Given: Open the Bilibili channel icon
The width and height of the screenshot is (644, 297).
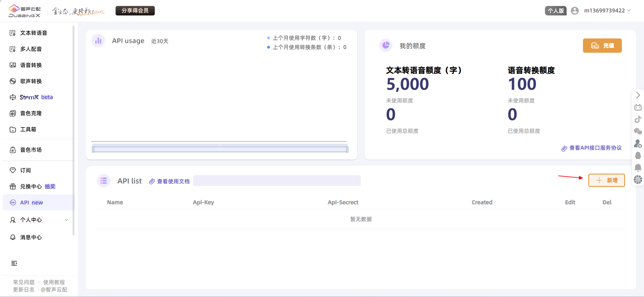Looking at the screenshot, I should pyautogui.click(x=638, y=107).
